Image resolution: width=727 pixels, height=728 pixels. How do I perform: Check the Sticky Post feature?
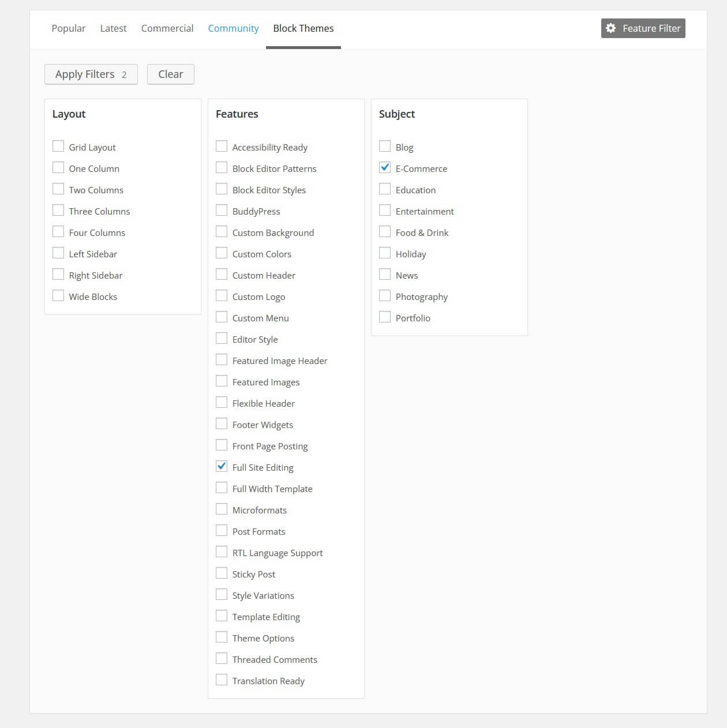(221, 573)
